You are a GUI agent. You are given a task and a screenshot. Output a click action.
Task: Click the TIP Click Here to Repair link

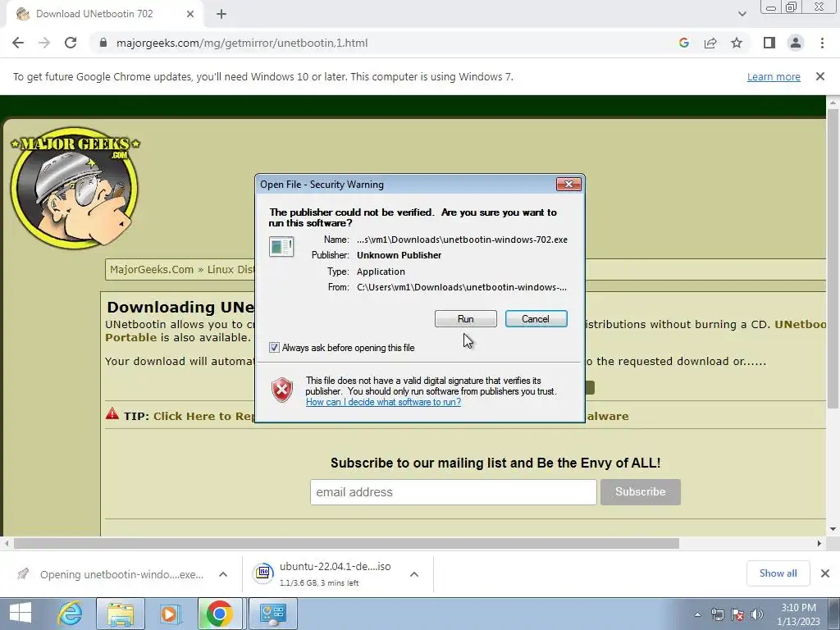pos(203,416)
